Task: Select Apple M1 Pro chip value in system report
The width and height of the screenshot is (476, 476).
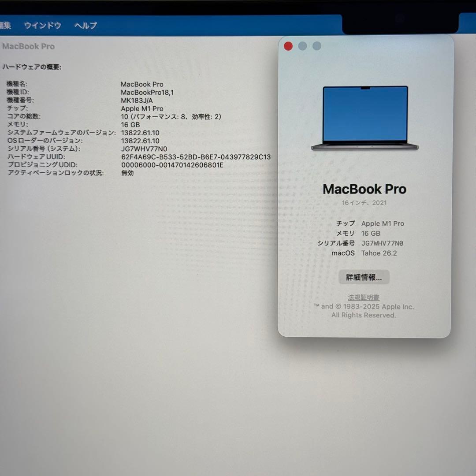Action: point(142,109)
